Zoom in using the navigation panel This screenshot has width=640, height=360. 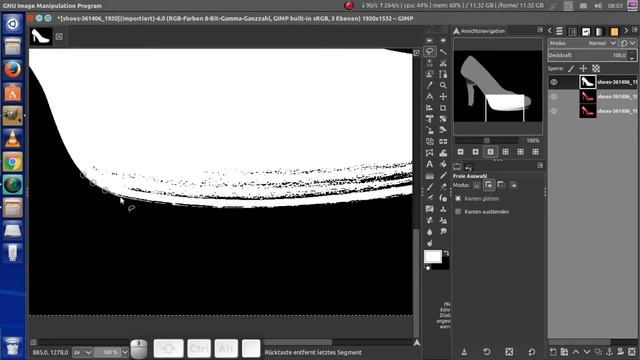click(476, 152)
